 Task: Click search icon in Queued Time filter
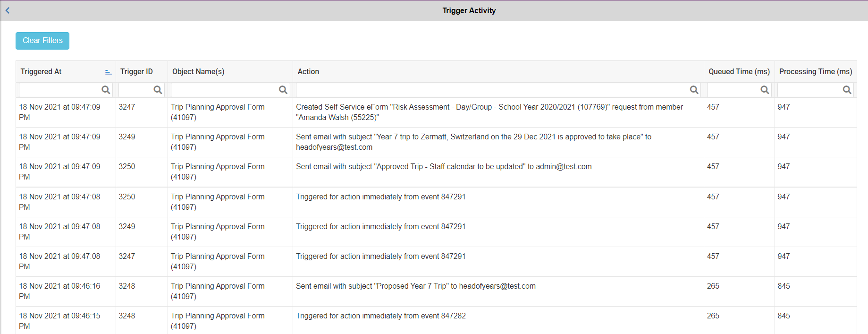click(765, 90)
